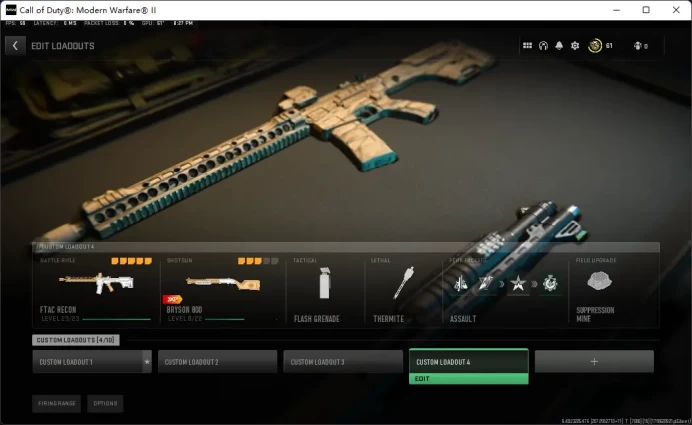Click the FTAC Recon level progress bar
The image size is (692, 425).
pyautogui.click(x=117, y=319)
